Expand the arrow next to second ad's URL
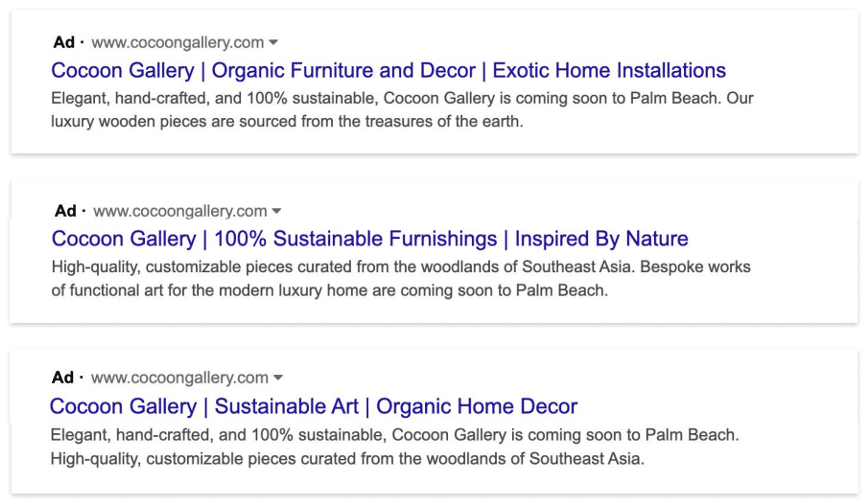Viewport: 866px width, 504px height. (276, 210)
